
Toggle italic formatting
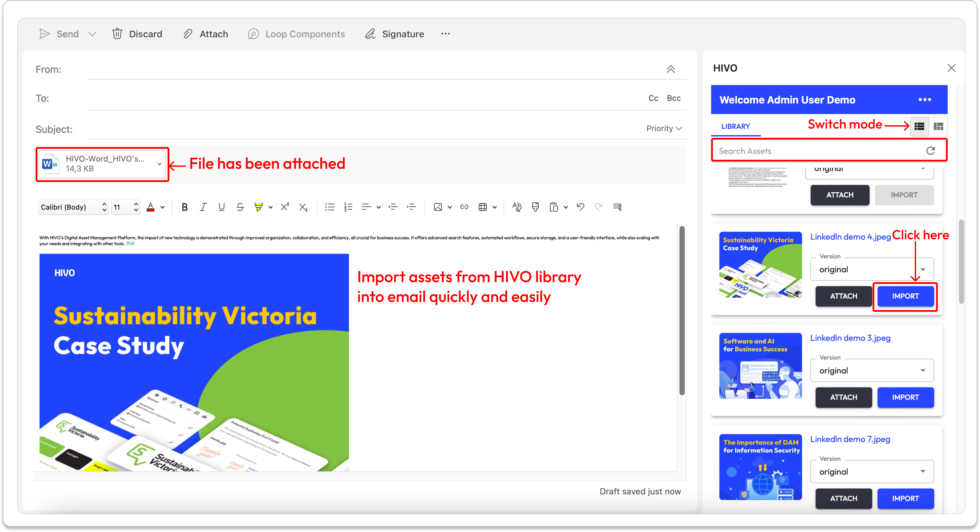203,207
